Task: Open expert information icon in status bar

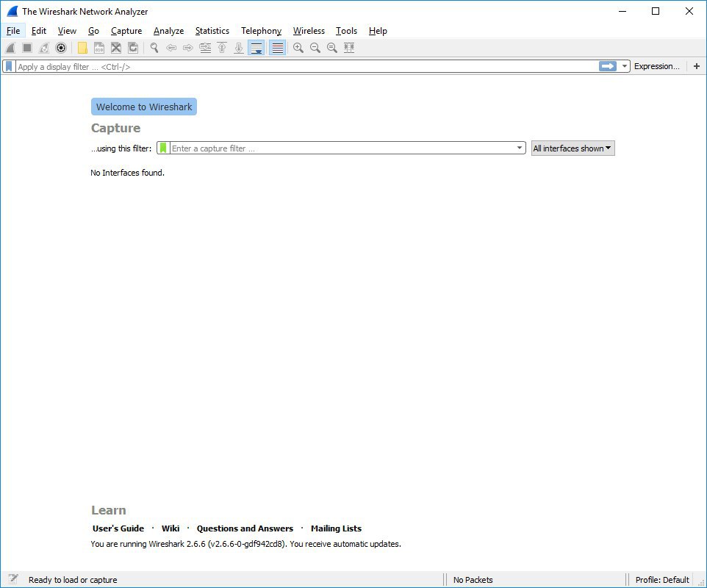Action: pos(12,579)
